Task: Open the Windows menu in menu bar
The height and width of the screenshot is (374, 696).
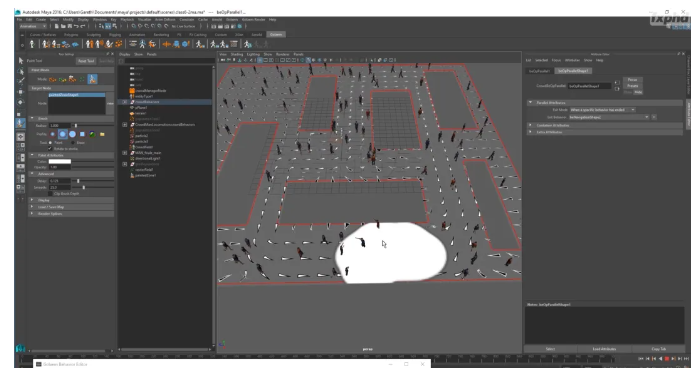Action: pos(99,20)
